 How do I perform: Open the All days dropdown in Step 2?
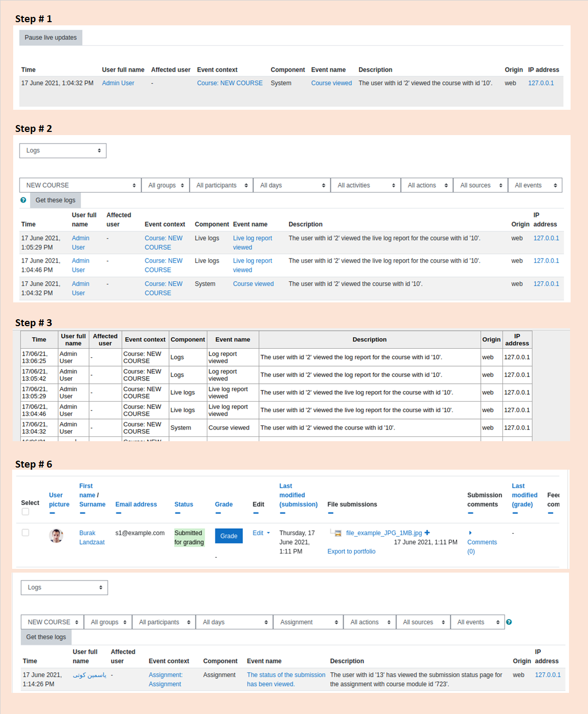pos(292,185)
